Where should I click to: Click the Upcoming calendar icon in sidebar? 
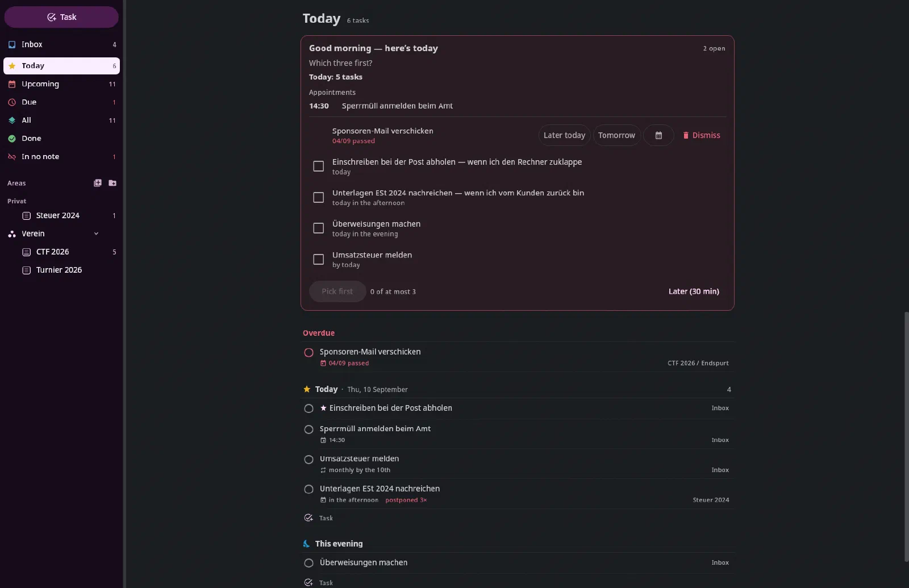tap(12, 84)
